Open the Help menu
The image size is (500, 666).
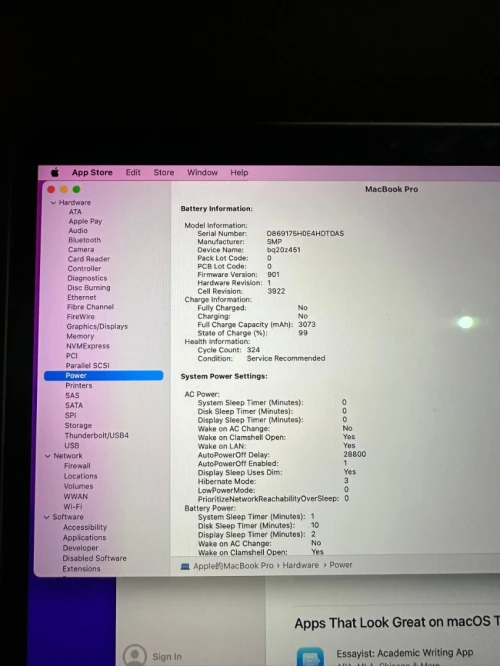pyautogui.click(x=239, y=172)
